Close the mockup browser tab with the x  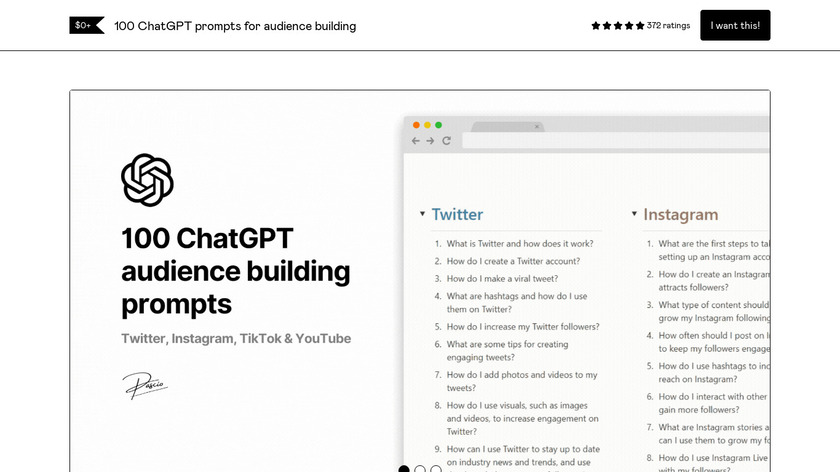(x=537, y=127)
